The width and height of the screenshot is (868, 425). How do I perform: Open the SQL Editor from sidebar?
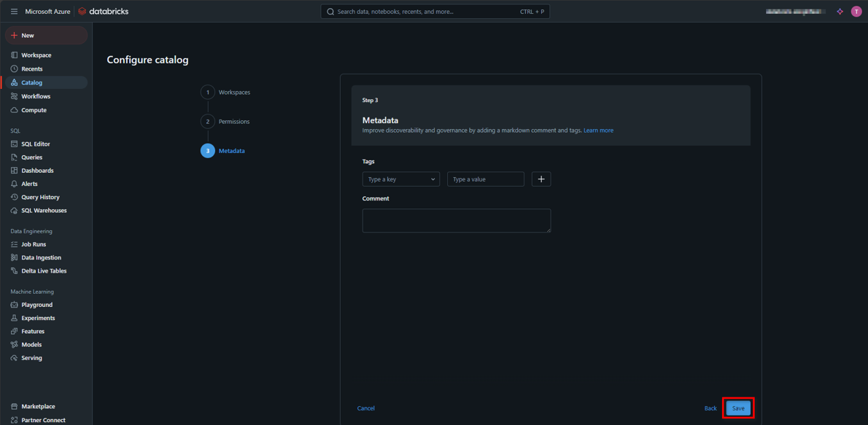[x=35, y=144]
